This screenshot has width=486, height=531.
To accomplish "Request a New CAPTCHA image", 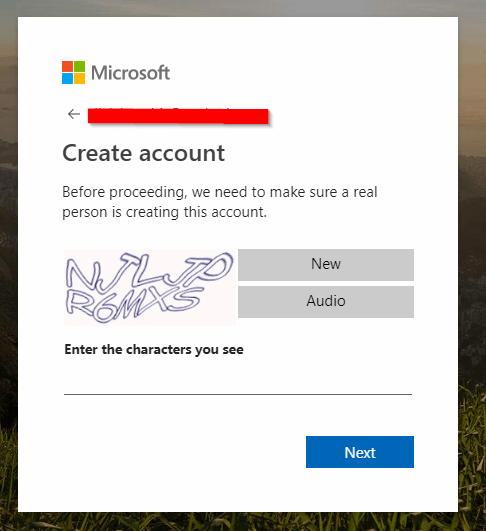I will point(326,265).
